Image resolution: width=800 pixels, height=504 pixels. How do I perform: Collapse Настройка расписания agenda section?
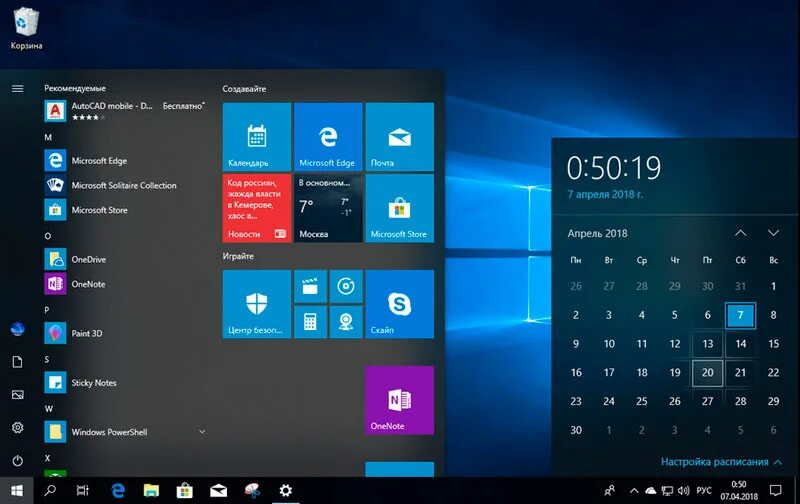[x=721, y=462]
